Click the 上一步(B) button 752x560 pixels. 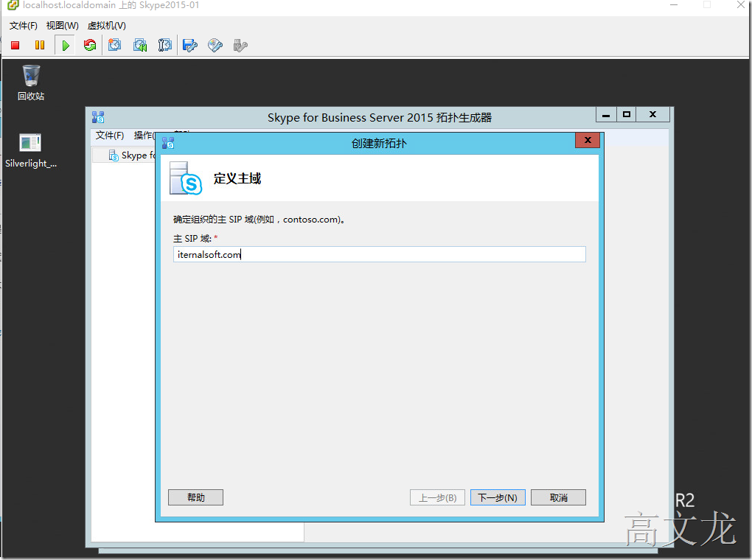pyautogui.click(x=437, y=497)
